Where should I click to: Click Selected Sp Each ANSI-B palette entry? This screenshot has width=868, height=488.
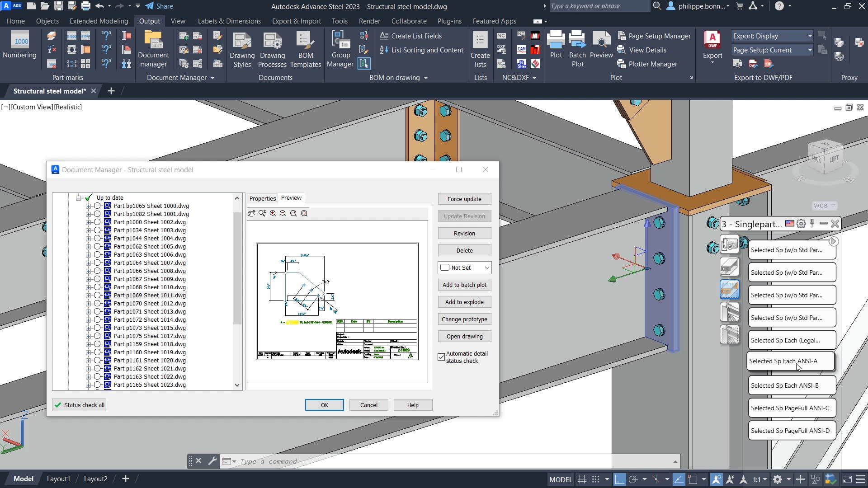[x=792, y=385]
